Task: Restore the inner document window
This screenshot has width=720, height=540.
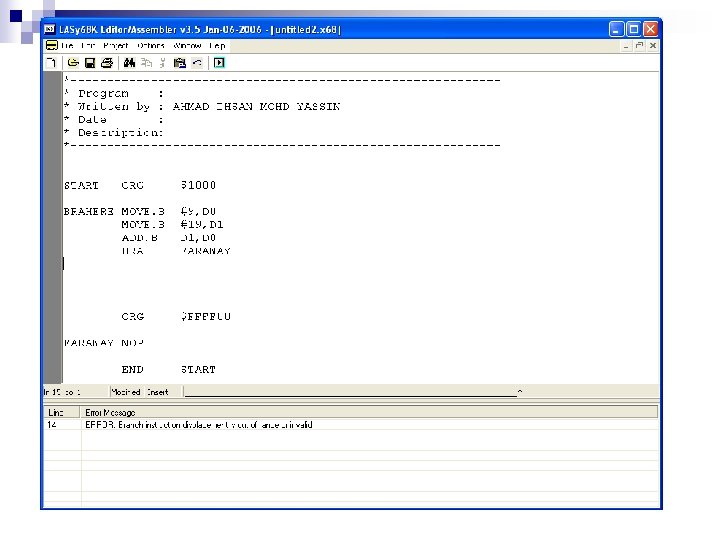Action: pyautogui.click(x=639, y=45)
